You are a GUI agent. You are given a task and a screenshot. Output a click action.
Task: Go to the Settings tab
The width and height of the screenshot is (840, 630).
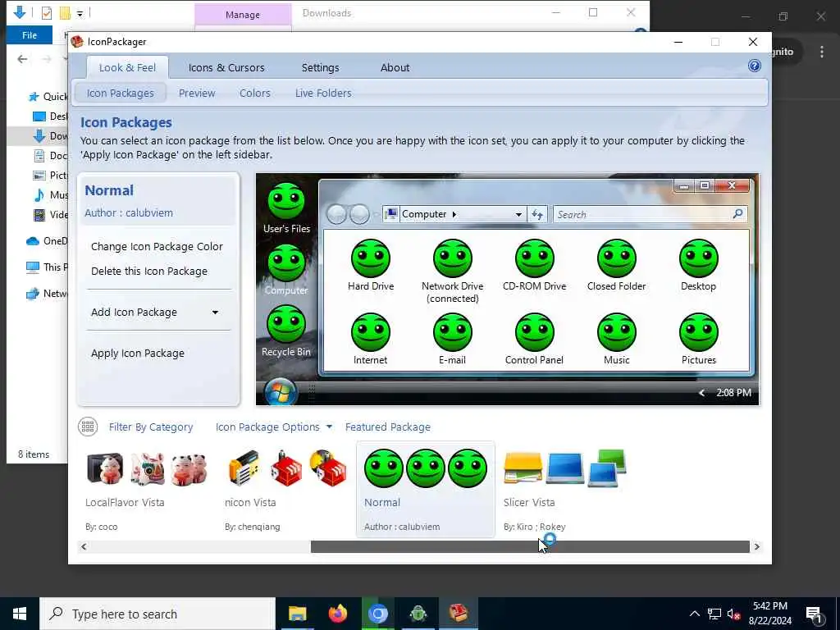[321, 67]
